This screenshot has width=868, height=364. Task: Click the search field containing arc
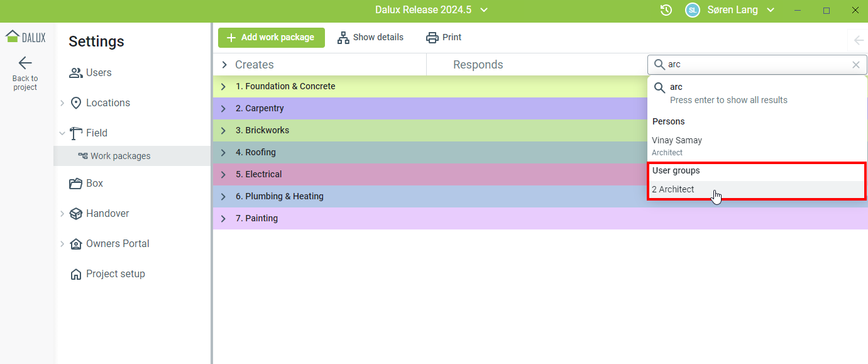pyautogui.click(x=754, y=65)
